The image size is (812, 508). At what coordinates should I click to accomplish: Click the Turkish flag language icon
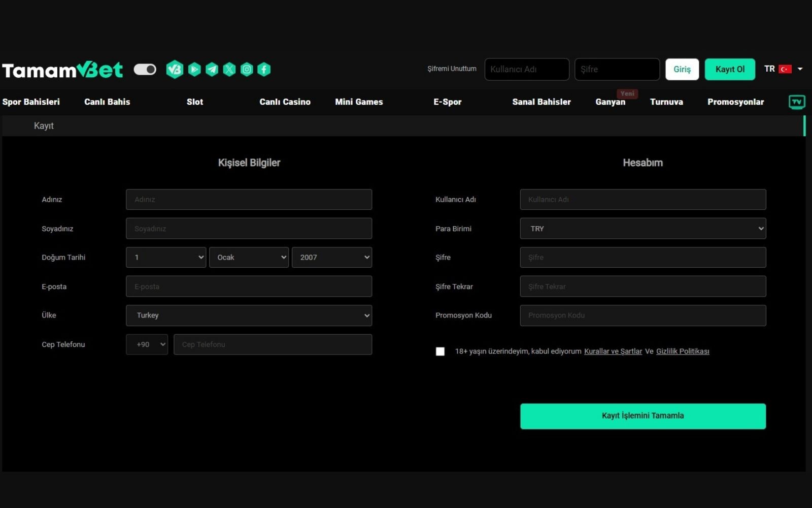click(x=785, y=69)
